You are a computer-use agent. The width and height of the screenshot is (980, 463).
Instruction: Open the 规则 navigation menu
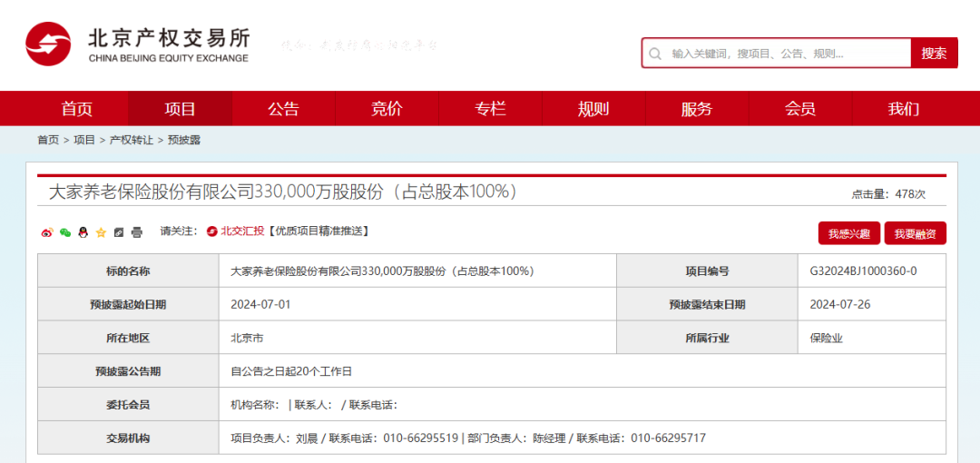click(x=593, y=109)
